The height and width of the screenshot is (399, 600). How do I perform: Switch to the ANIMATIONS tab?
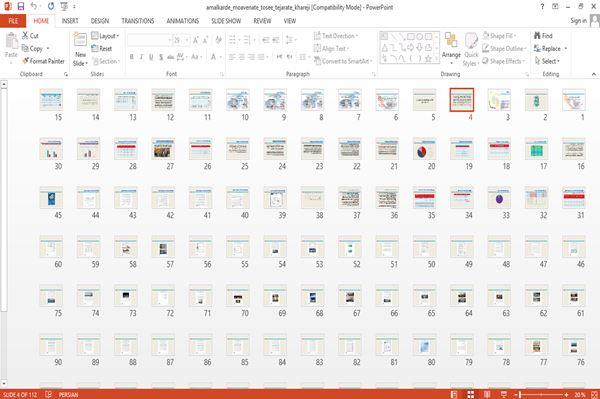(183, 21)
